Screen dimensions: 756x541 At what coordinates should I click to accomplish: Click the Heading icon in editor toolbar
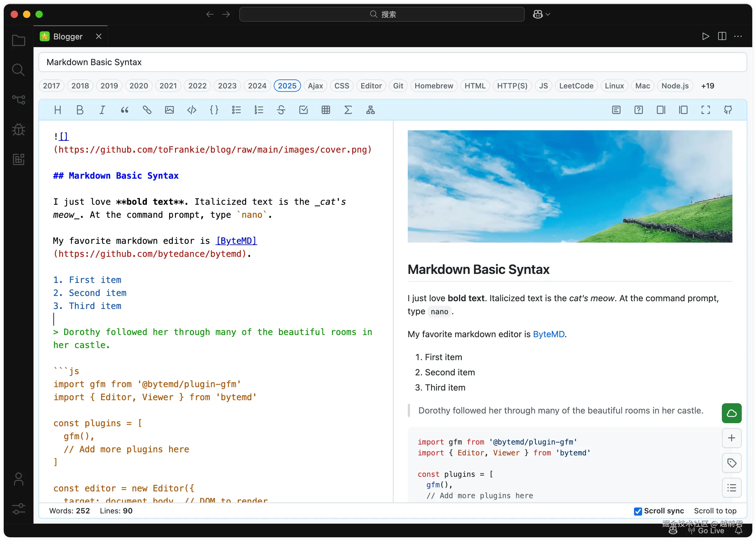(58, 110)
